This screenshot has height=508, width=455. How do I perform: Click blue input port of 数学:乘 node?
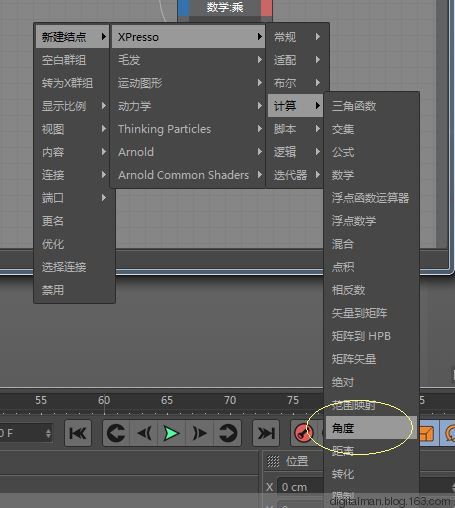tap(183, 7)
